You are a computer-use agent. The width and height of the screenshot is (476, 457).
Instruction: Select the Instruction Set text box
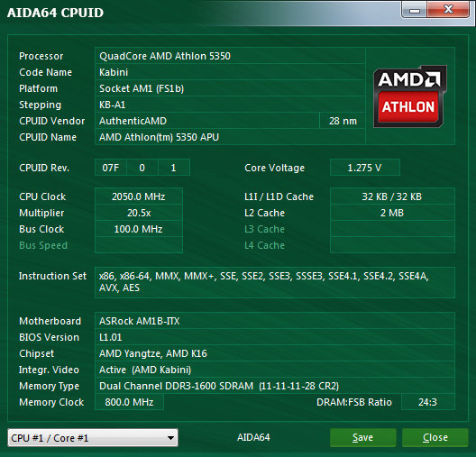coord(275,282)
